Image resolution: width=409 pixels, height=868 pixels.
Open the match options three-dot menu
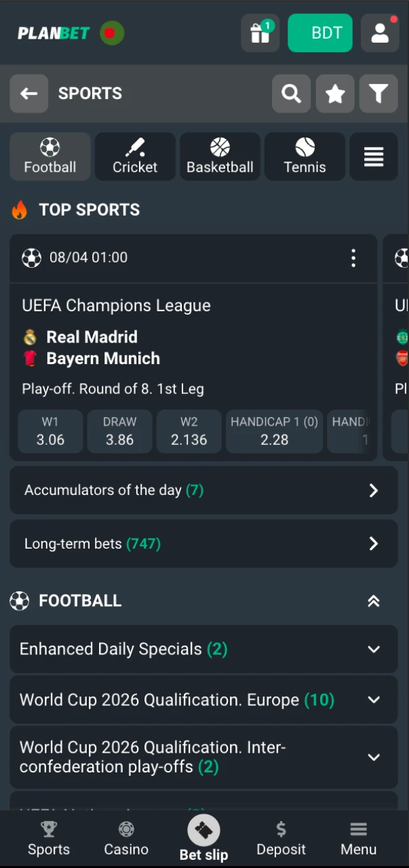353,258
